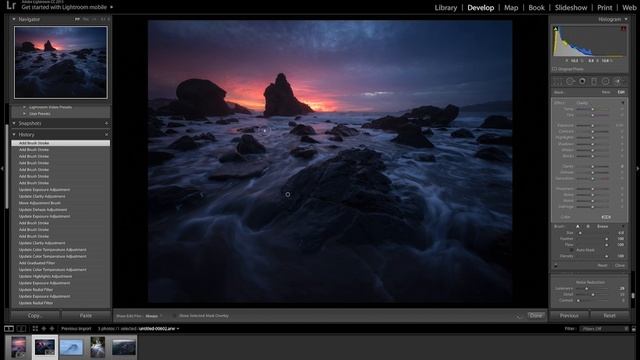Enable the Auto Mask checkbox
This screenshot has height=360, width=640.
coord(571,250)
